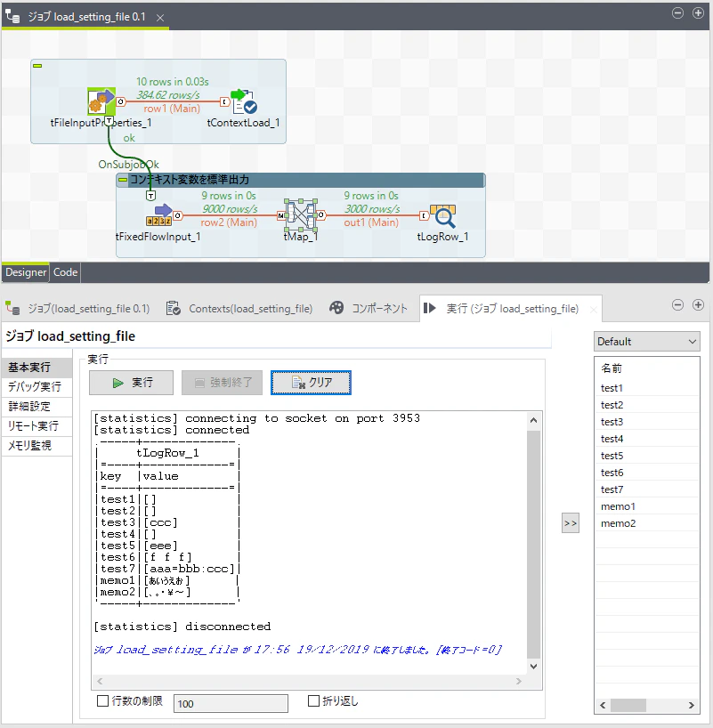
Task: Click the 実行 run button
Action: coord(131,383)
